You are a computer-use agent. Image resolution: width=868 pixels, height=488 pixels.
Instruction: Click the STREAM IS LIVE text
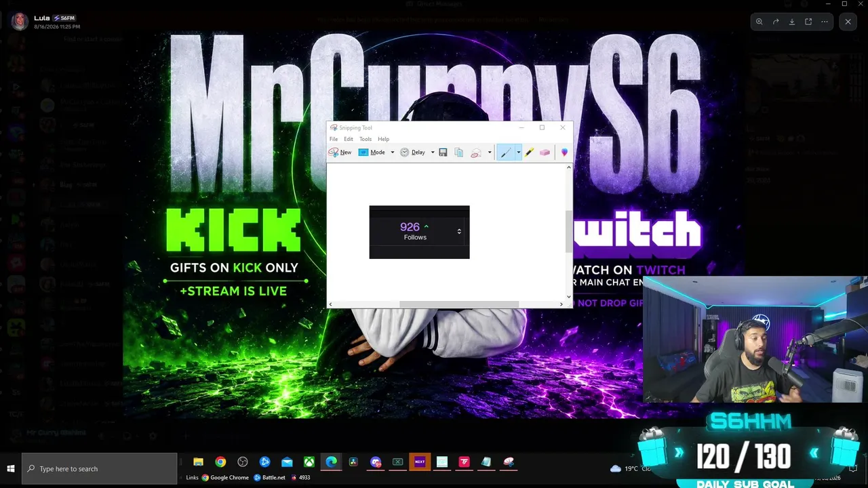click(233, 291)
